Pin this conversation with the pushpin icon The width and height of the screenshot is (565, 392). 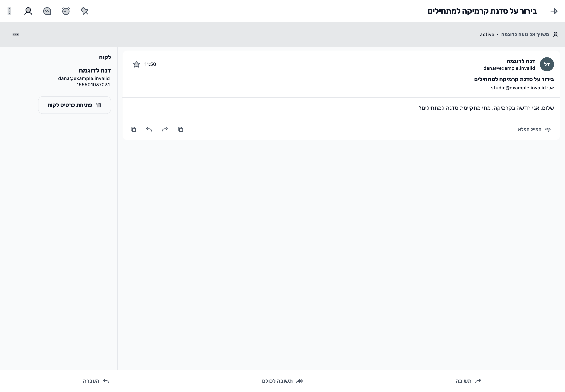[x=84, y=11]
